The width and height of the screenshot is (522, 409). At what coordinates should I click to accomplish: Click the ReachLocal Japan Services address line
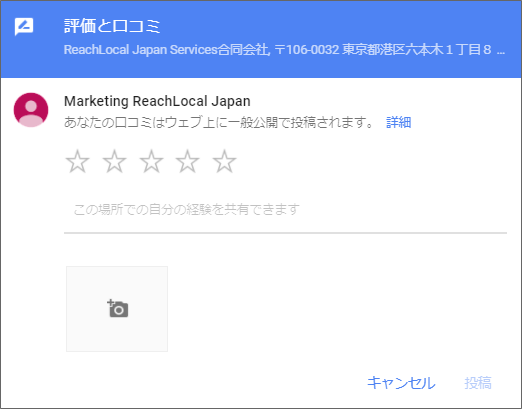pos(284,50)
